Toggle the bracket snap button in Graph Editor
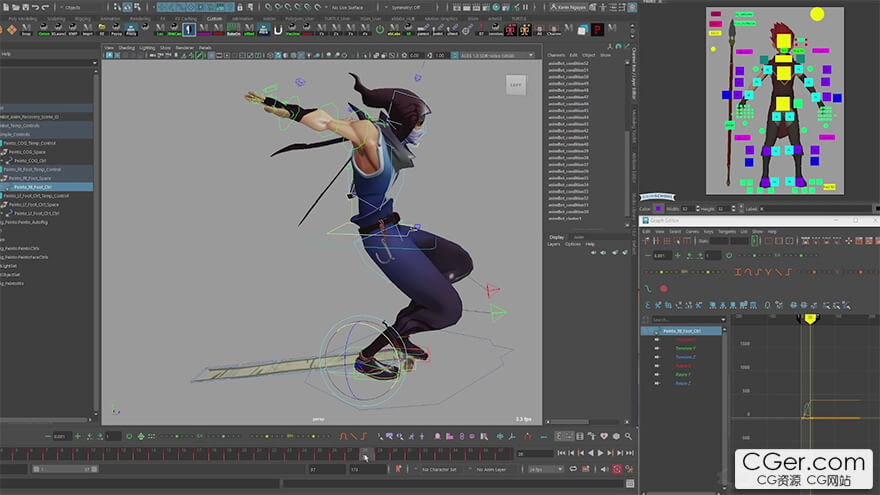The width and height of the screenshot is (880, 495). coord(754,241)
